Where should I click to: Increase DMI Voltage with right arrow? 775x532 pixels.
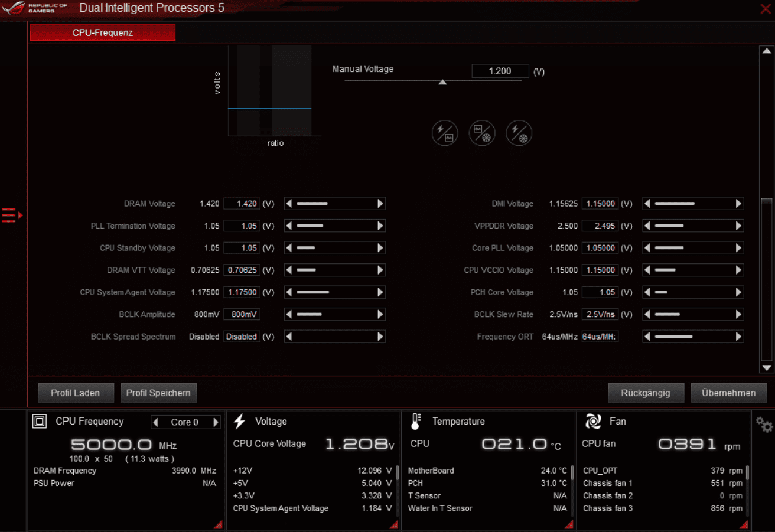coord(738,204)
